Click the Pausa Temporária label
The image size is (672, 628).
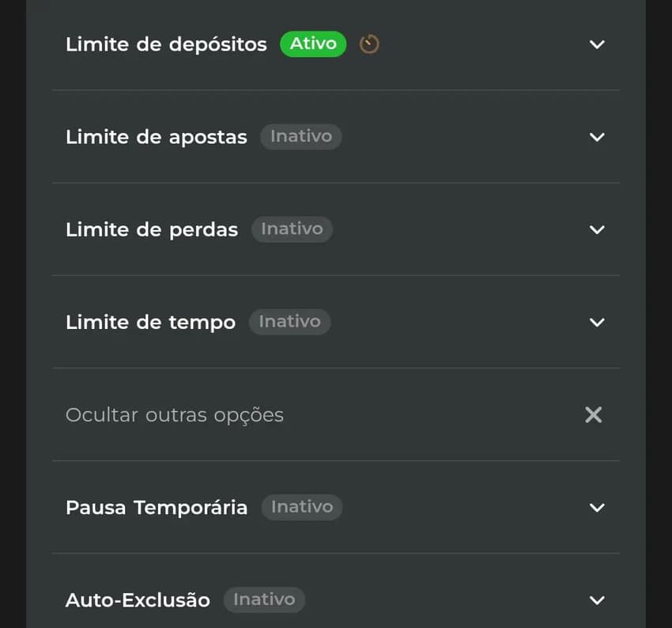click(157, 507)
